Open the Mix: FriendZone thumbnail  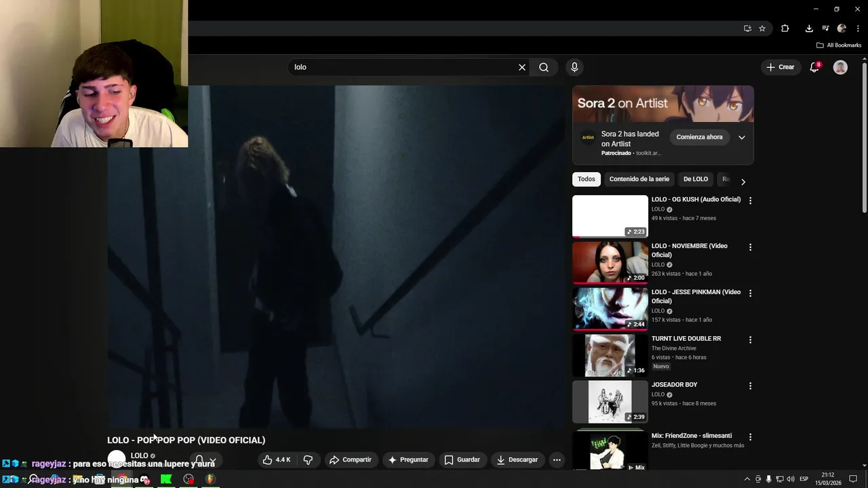(x=610, y=450)
